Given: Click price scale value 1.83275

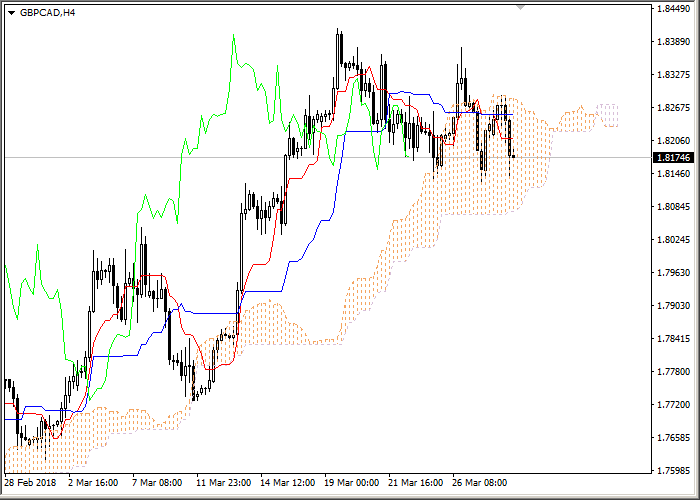Looking at the screenshot, I should coord(673,75).
